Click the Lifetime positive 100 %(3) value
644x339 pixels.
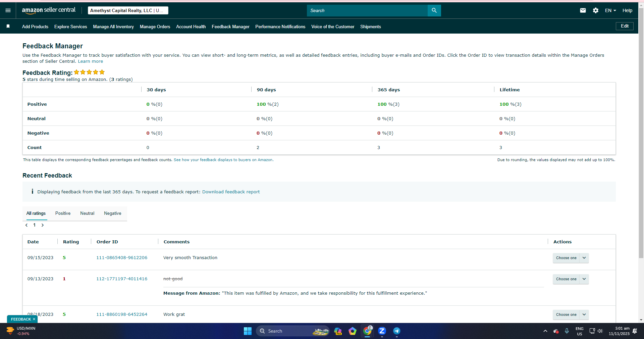(x=511, y=104)
